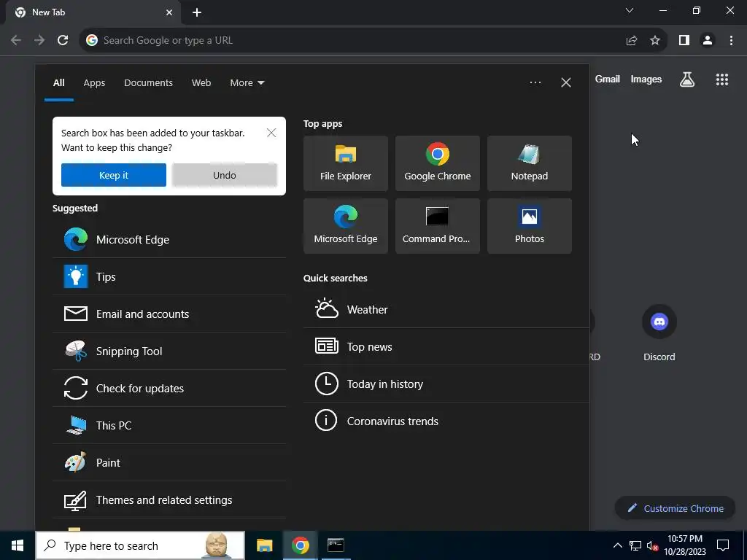Open Google Images link

[646, 79]
